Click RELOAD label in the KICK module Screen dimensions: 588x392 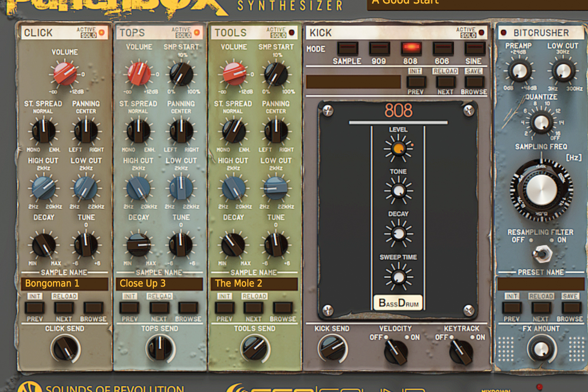(x=446, y=71)
